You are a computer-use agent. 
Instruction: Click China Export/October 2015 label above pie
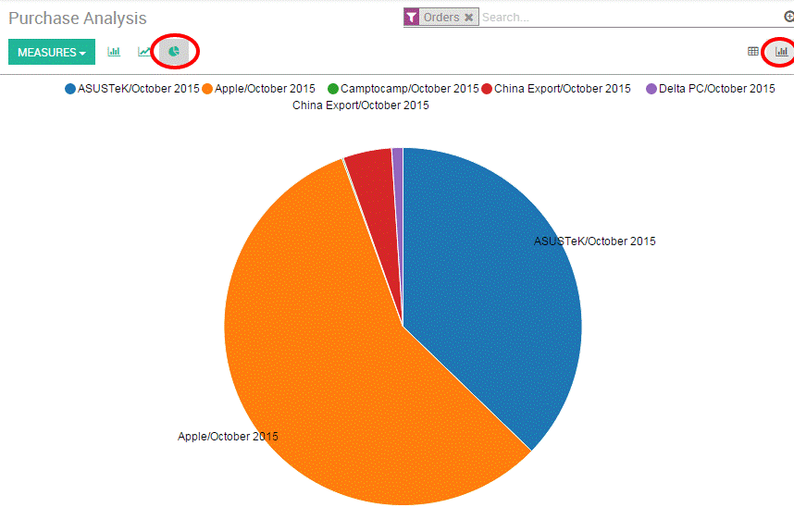[x=361, y=105]
